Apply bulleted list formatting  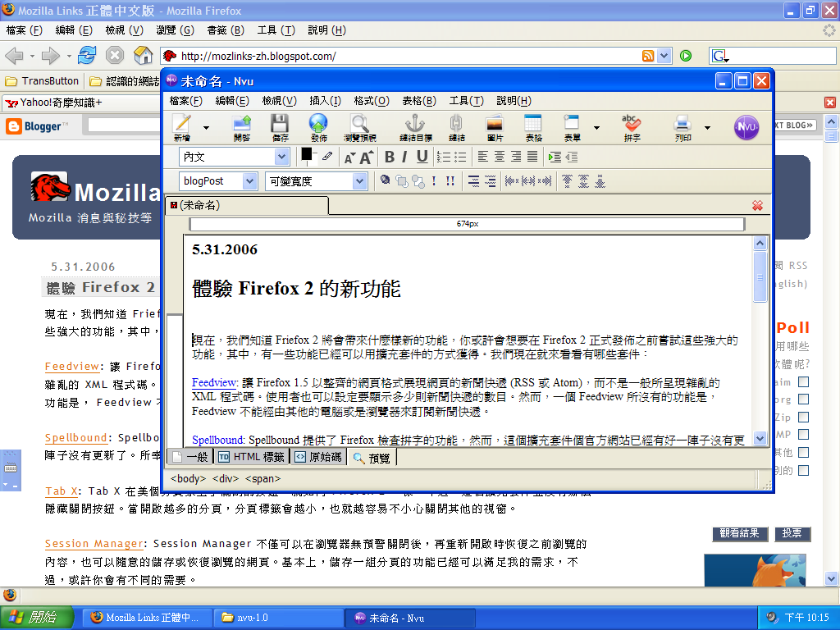click(460, 157)
